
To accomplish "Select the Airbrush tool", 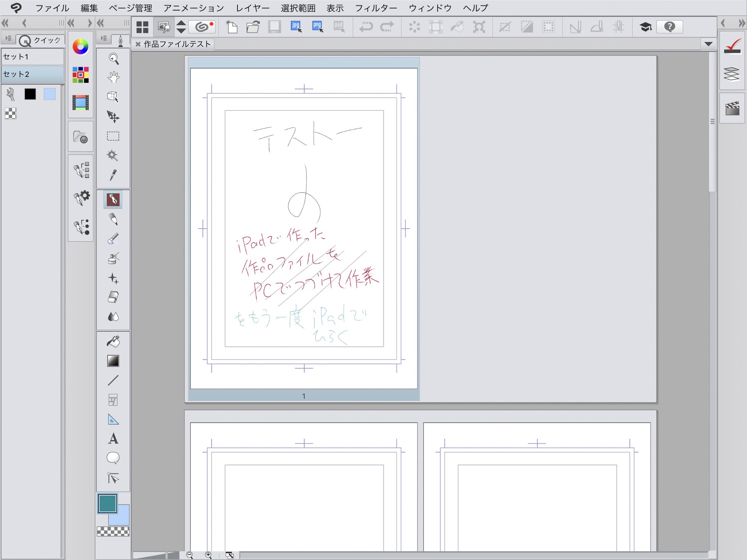I will pos(113,259).
